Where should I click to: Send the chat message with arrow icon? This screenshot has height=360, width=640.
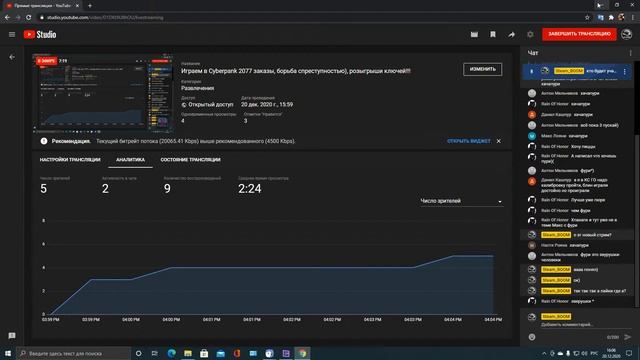pyautogui.click(x=627, y=337)
